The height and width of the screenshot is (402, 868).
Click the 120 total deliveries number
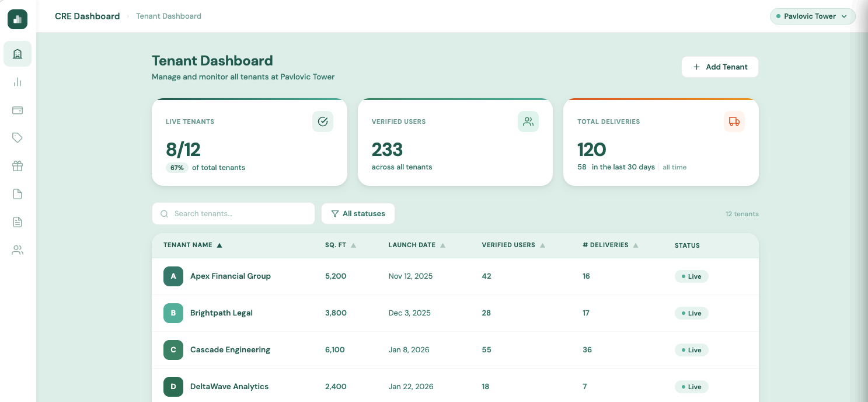tap(592, 150)
